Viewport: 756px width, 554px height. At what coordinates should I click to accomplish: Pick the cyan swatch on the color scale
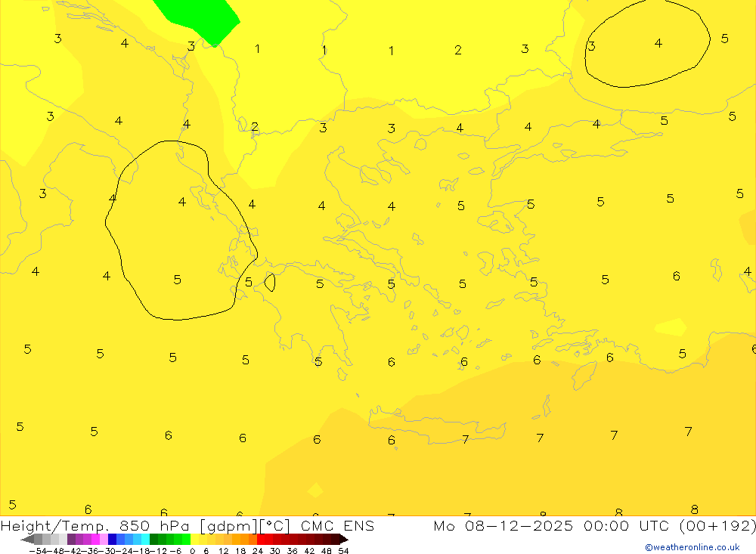145,540
